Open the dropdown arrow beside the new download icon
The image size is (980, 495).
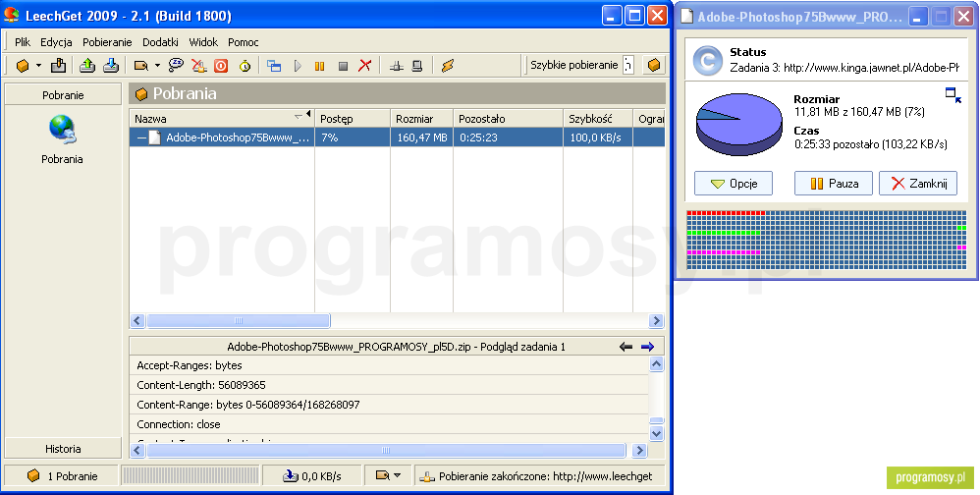38,65
